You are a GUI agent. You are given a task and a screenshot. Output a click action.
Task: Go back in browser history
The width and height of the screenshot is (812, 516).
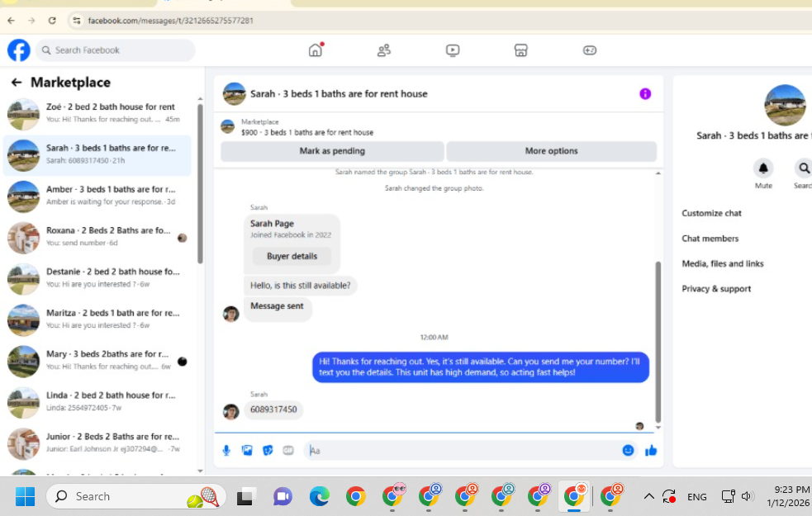coord(12,21)
